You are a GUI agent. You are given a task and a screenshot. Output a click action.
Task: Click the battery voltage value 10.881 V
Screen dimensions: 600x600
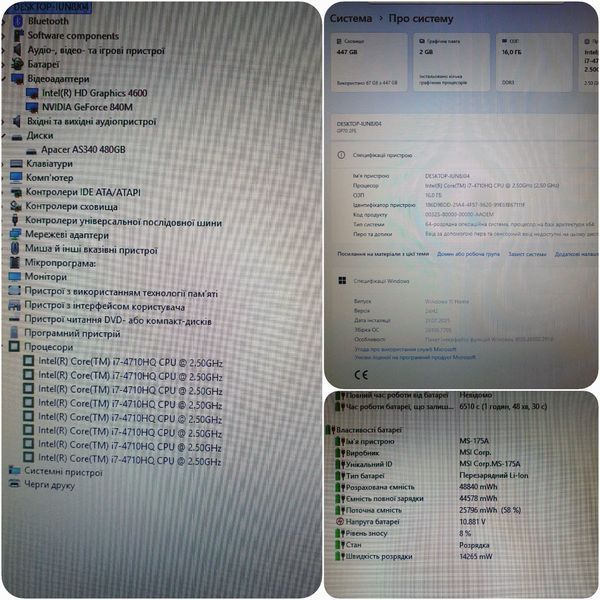472,521
